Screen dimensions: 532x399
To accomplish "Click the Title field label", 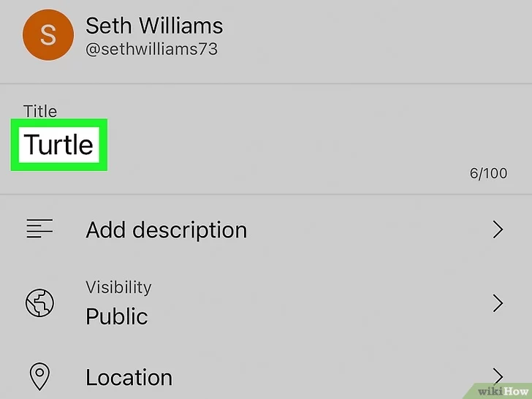I will click(40, 111).
